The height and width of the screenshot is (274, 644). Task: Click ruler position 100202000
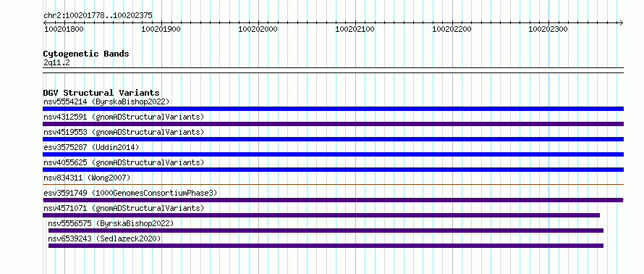pyautogui.click(x=258, y=29)
